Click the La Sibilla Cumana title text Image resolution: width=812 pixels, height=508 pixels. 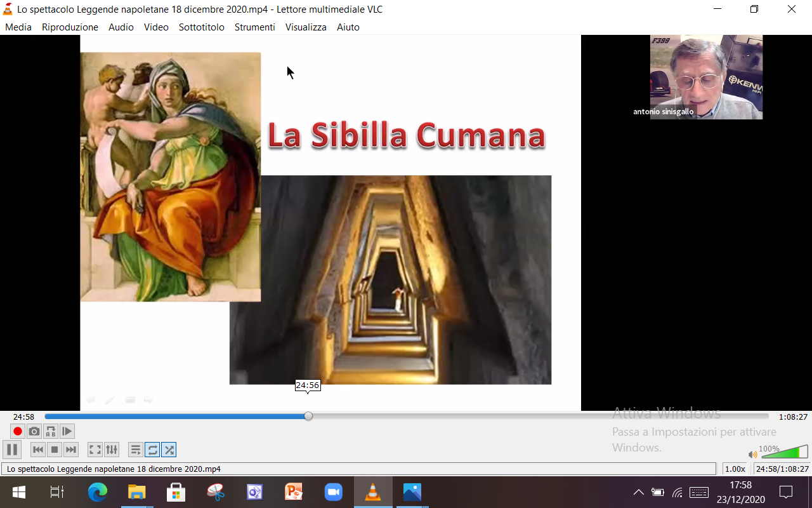(x=406, y=135)
